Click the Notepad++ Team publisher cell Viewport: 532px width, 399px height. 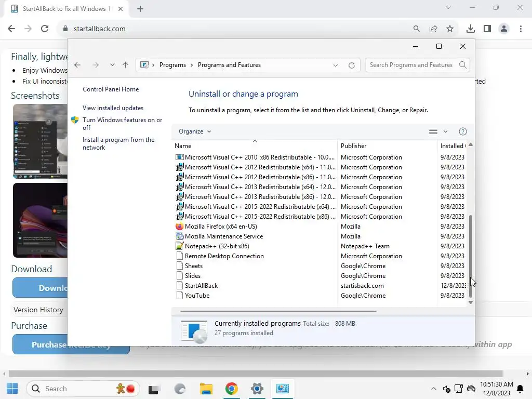pos(365,246)
